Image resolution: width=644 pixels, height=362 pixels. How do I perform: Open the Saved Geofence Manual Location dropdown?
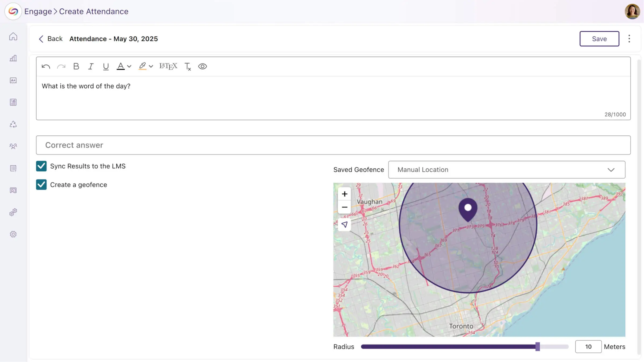coord(507,170)
